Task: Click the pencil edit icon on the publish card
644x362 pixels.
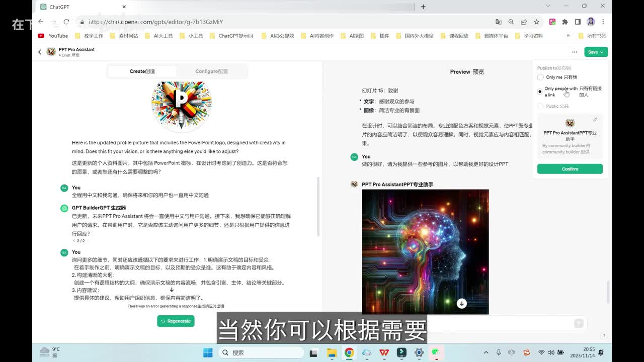Action: pos(595,120)
